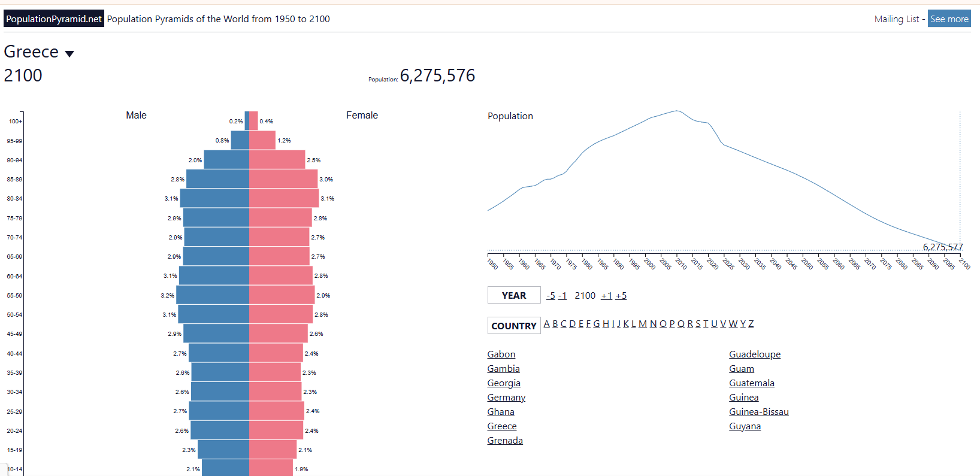Screen dimensions: 980x476
Task: Click the Gabon country link
Action: (501, 354)
